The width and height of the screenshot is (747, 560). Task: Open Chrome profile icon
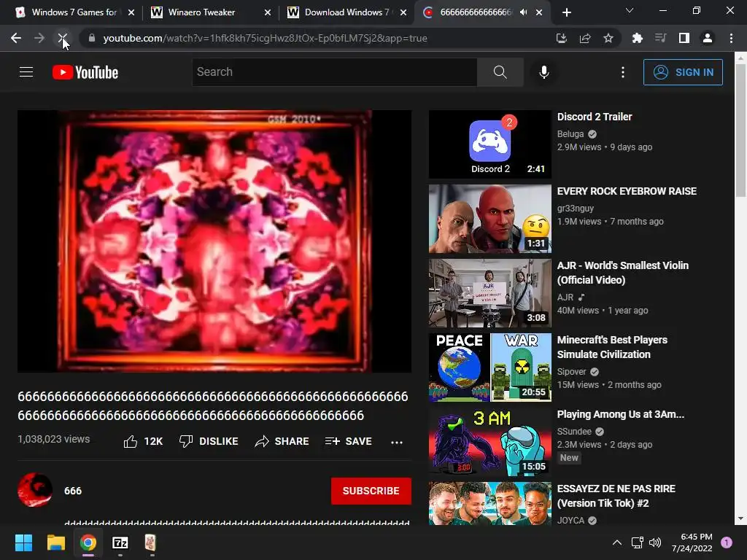point(708,38)
